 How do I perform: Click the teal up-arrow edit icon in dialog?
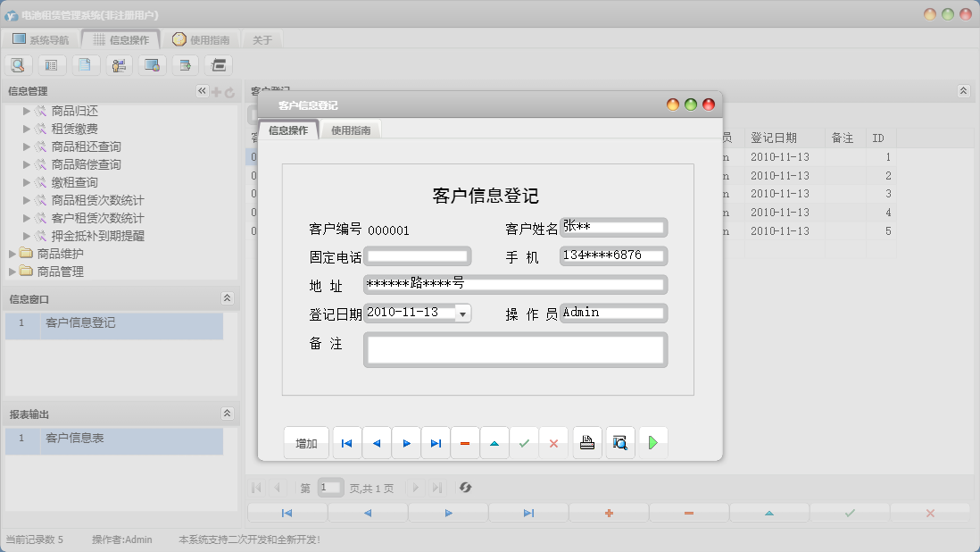pyautogui.click(x=494, y=443)
